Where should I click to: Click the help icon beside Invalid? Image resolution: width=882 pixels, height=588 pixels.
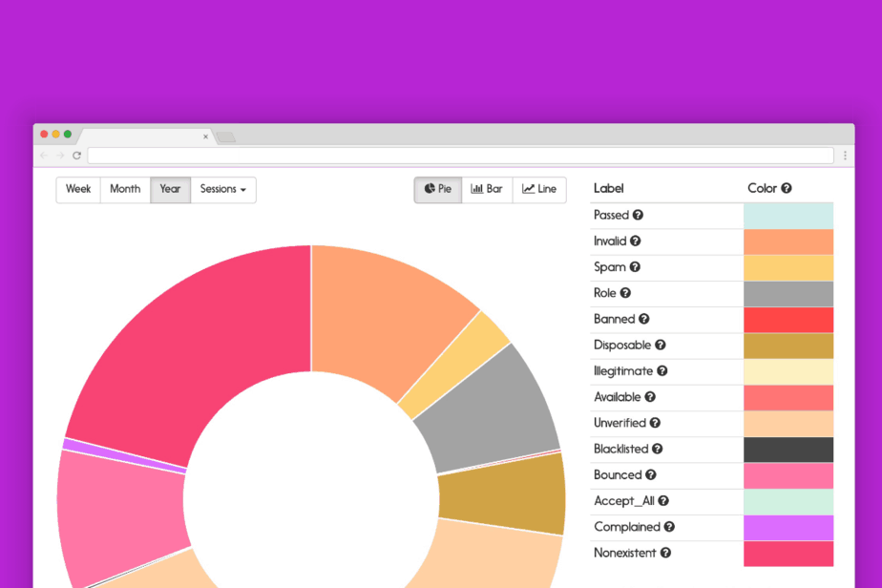[x=635, y=241]
